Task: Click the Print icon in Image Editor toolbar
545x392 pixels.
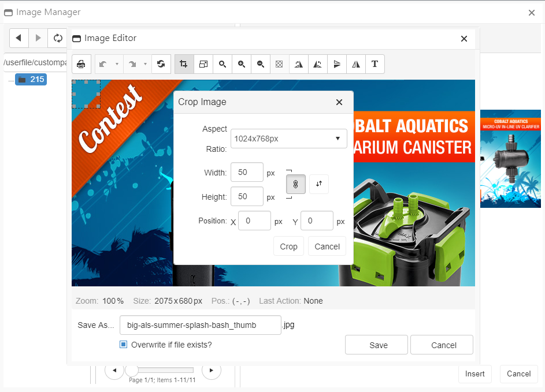Action: pos(81,64)
